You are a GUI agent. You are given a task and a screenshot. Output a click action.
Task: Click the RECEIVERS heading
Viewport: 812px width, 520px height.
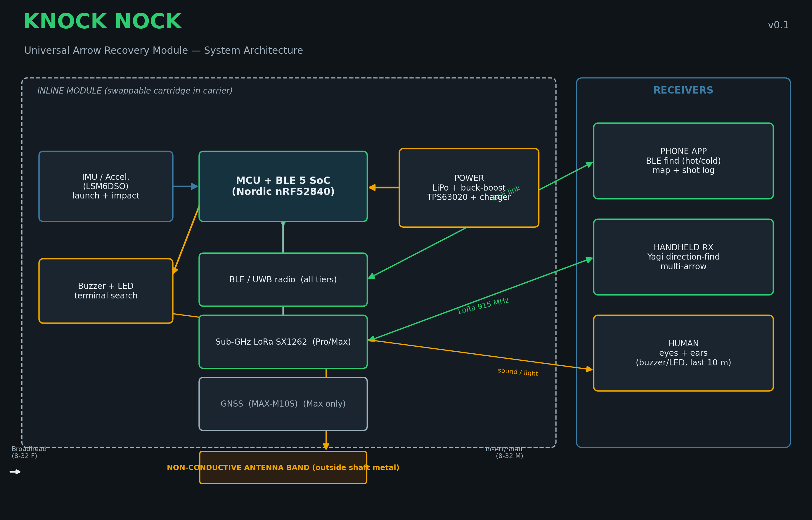pyautogui.click(x=683, y=91)
